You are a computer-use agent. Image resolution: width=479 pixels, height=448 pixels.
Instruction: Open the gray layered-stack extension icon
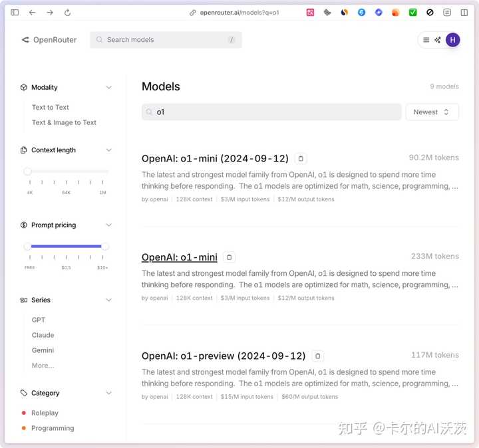pos(327,13)
